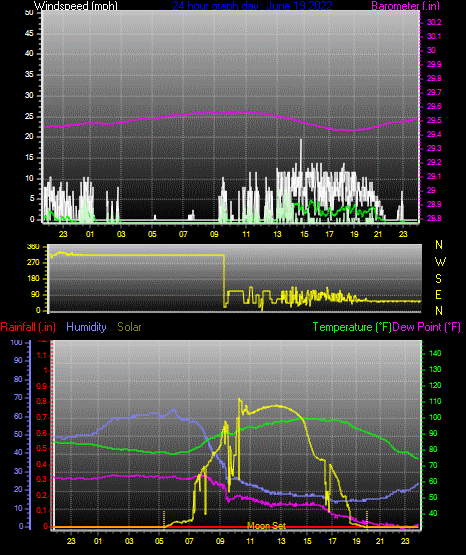Click the 0.7 rainfall axis value
466x555 pixels.
click(x=41, y=418)
